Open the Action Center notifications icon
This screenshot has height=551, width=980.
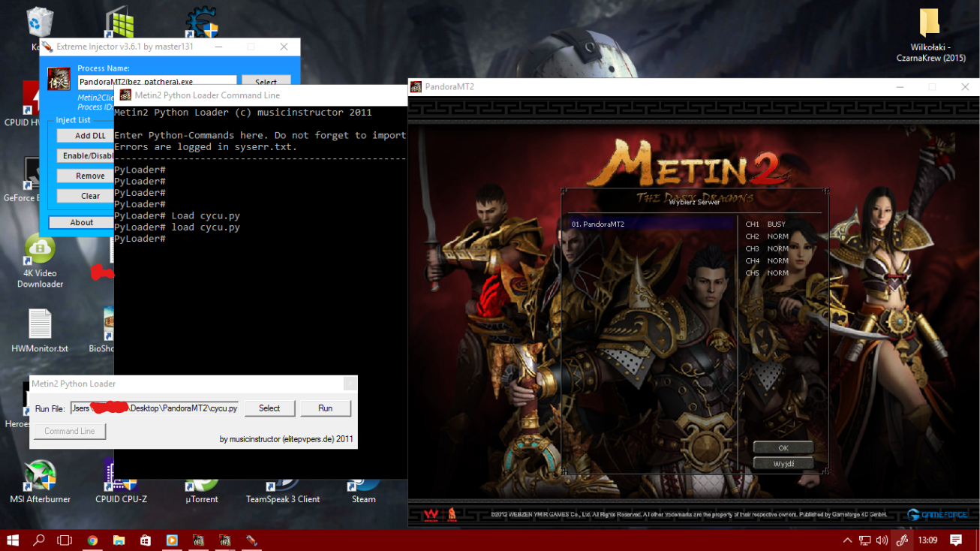coord(956,540)
